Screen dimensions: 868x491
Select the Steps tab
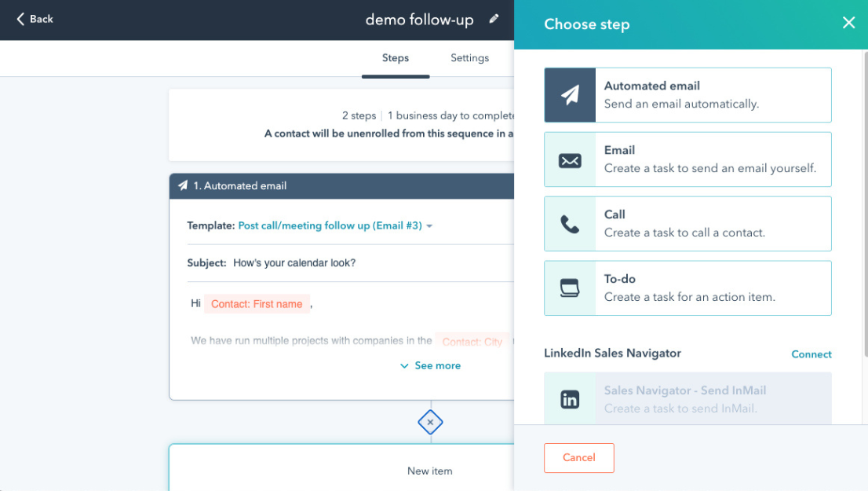click(x=396, y=57)
